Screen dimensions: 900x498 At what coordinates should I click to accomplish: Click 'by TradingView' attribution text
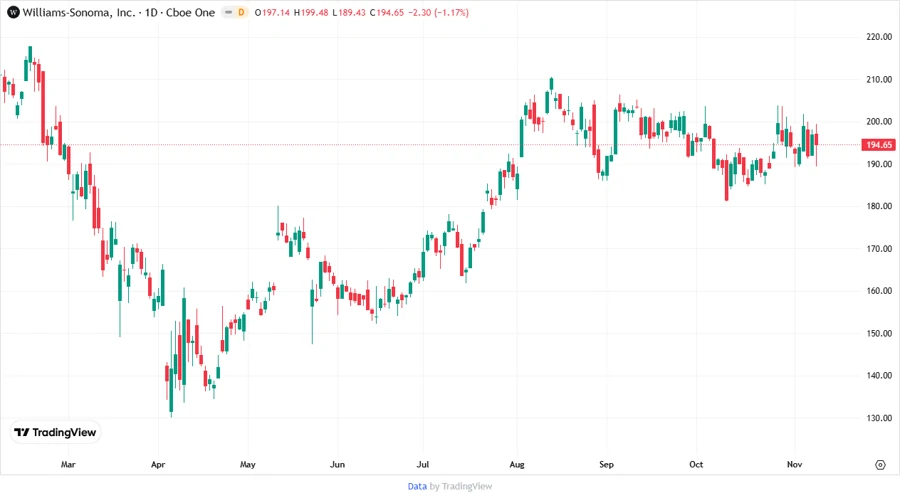461,487
